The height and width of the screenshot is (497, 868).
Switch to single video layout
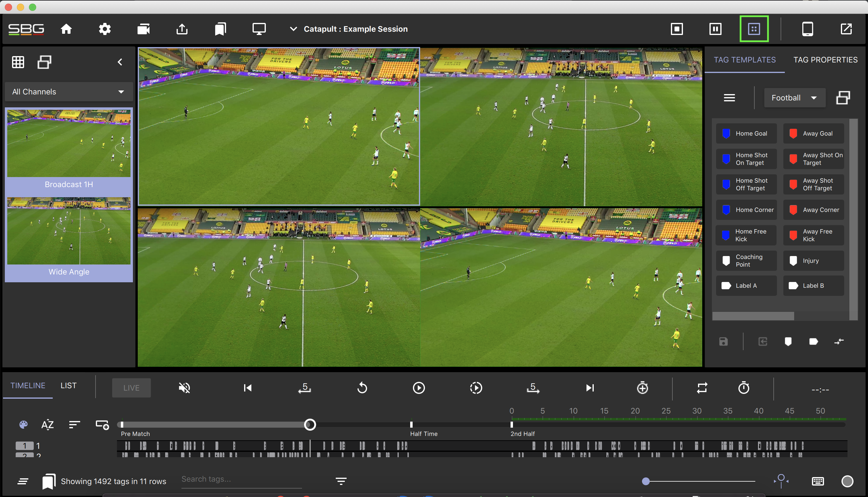tap(677, 29)
